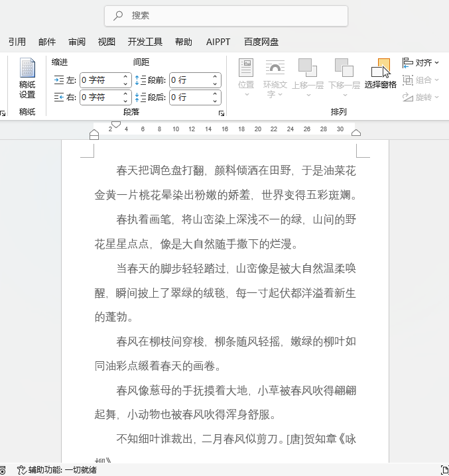Focus the 搜索 search box

[226, 16]
